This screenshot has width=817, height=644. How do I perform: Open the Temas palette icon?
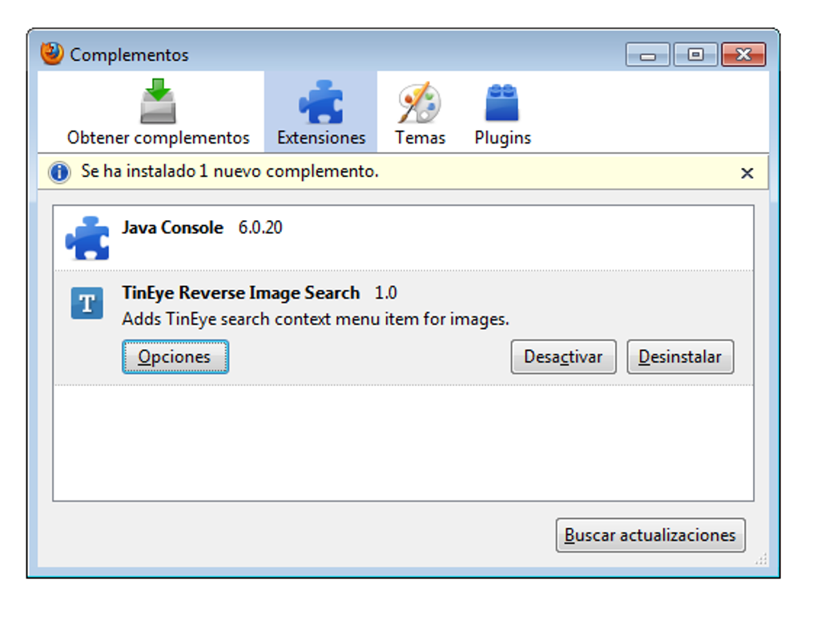click(419, 102)
